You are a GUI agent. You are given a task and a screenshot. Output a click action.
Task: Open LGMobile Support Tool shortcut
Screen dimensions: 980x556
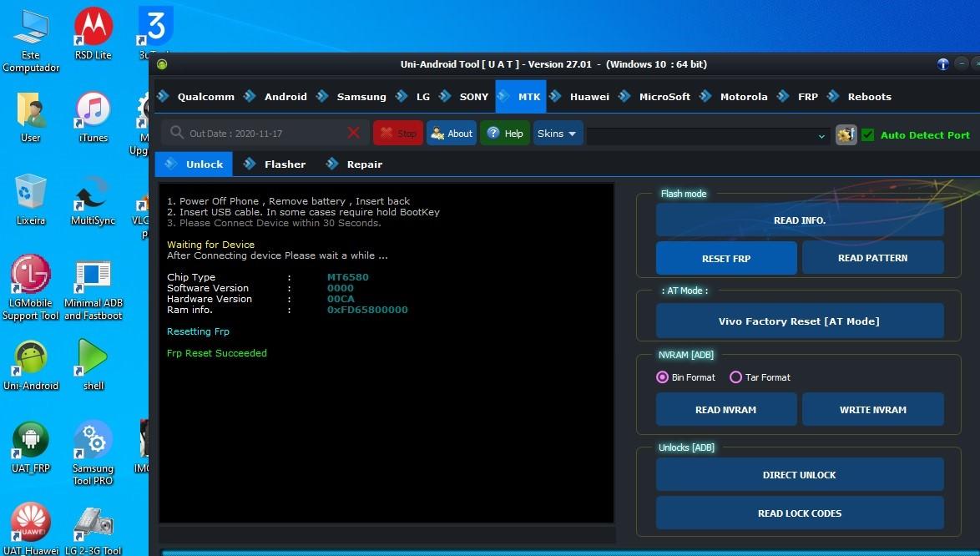click(30, 287)
